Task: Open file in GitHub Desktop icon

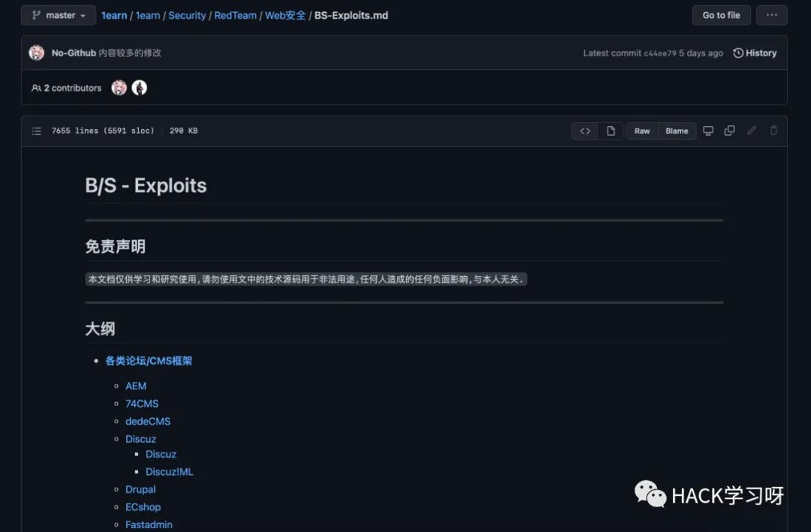Action: [708, 131]
